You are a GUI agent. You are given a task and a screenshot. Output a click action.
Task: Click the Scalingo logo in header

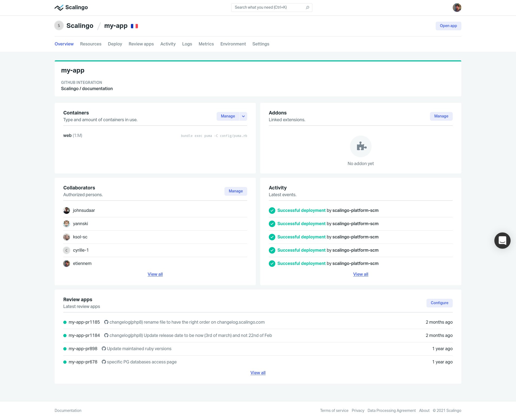point(71,7)
